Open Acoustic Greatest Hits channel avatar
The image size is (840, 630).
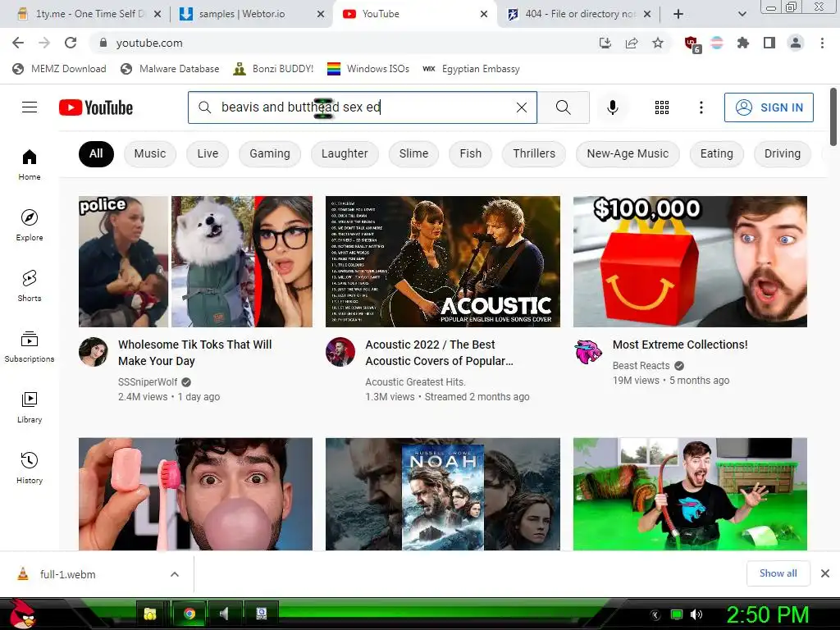point(340,352)
